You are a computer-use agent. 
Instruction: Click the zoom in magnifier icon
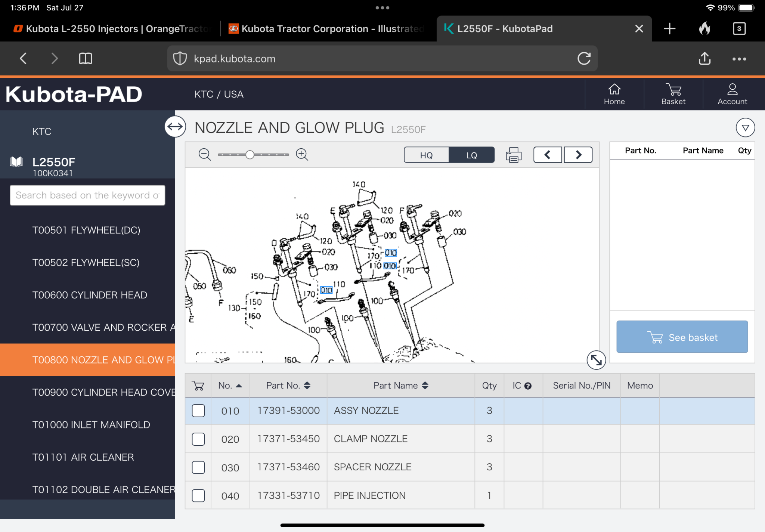point(302,154)
